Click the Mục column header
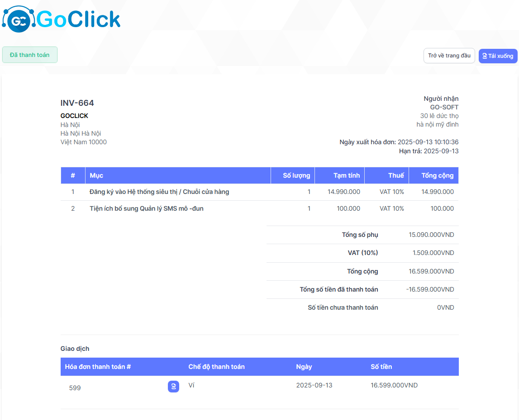The image size is (519, 420). pyautogui.click(x=96, y=175)
